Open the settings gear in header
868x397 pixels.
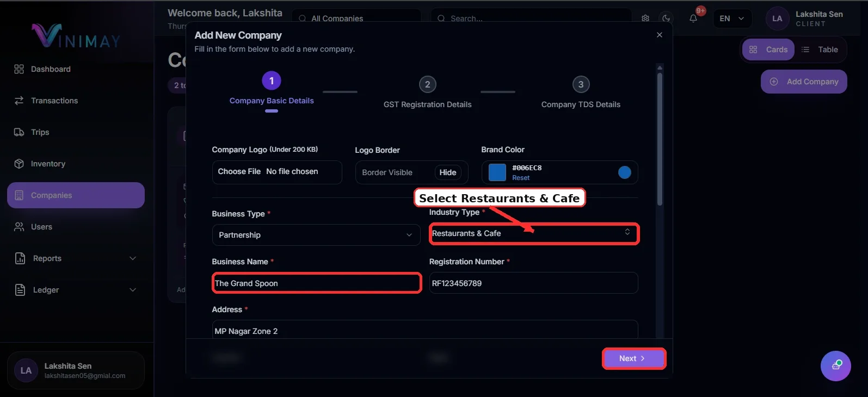[645, 18]
